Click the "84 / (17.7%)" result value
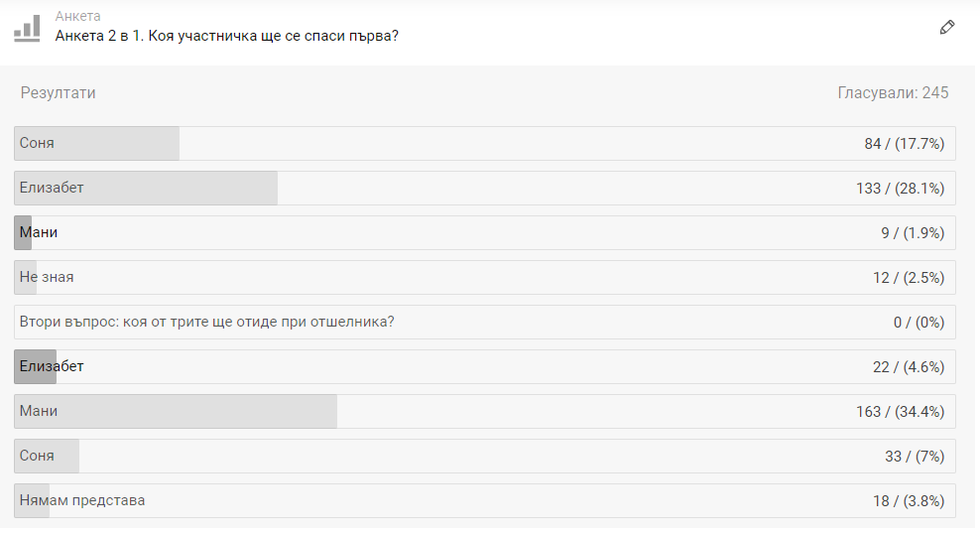 point(904,143)
